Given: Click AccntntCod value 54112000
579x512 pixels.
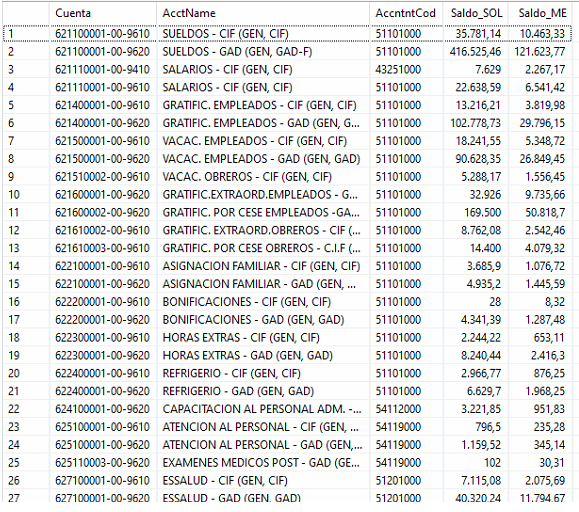Looking at the screenshot, I should point(407,409).
